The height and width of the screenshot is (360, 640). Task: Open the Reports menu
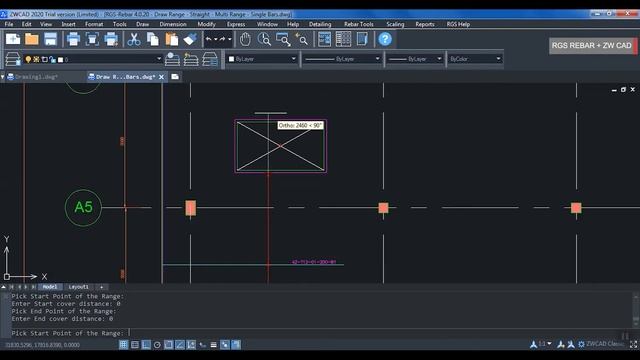click(x=424, y=24)
